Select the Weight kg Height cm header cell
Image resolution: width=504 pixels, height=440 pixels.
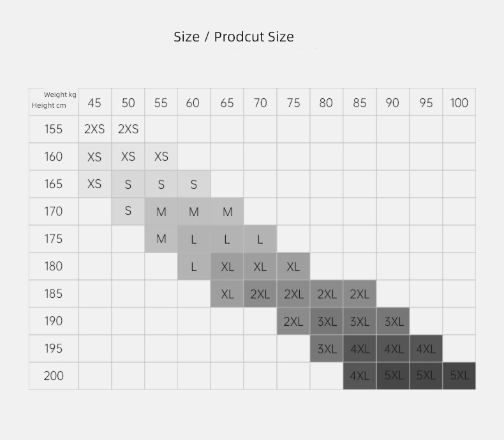coord(54,102)
